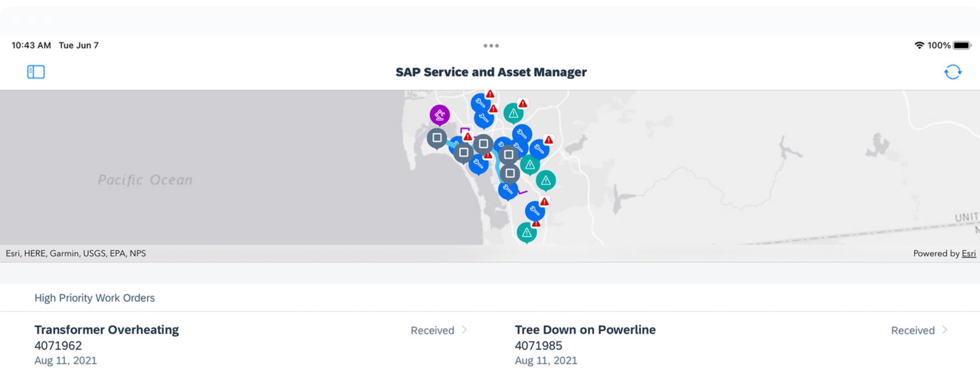Select the bottommost teal warning map pin
Screen dimensions: 980x377
(x=527, y=232)
